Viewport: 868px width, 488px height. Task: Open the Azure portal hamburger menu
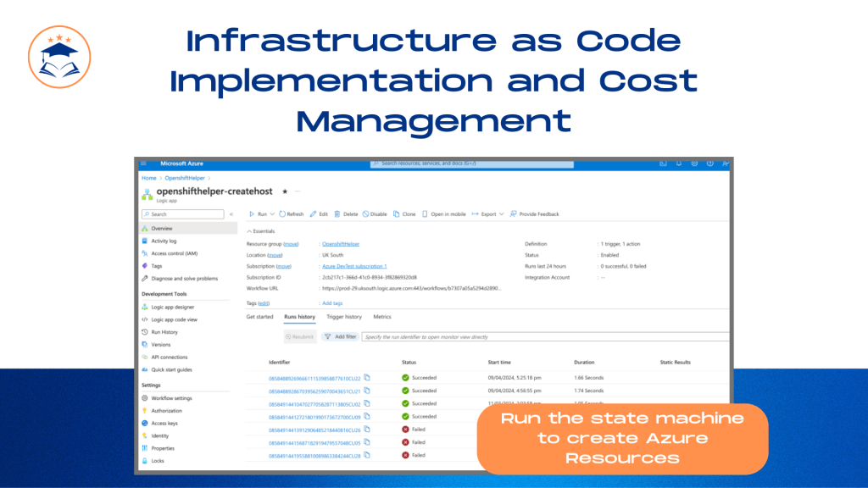143,164
